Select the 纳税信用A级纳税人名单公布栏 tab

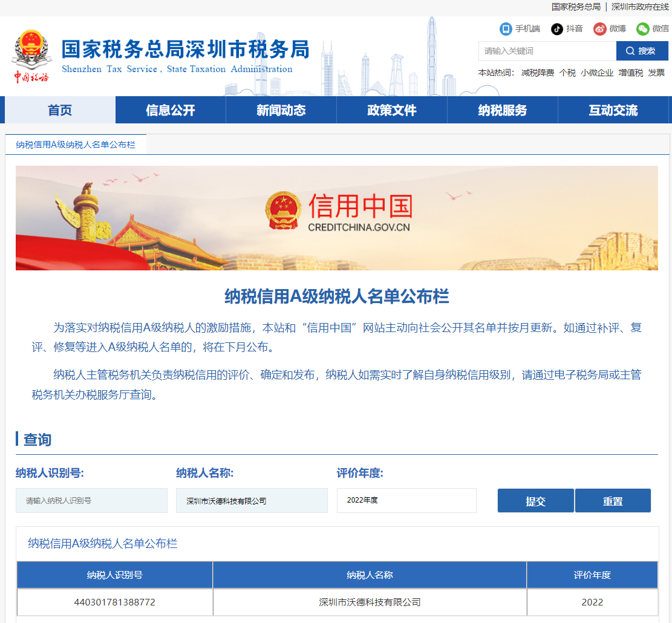tap(76, 145)
